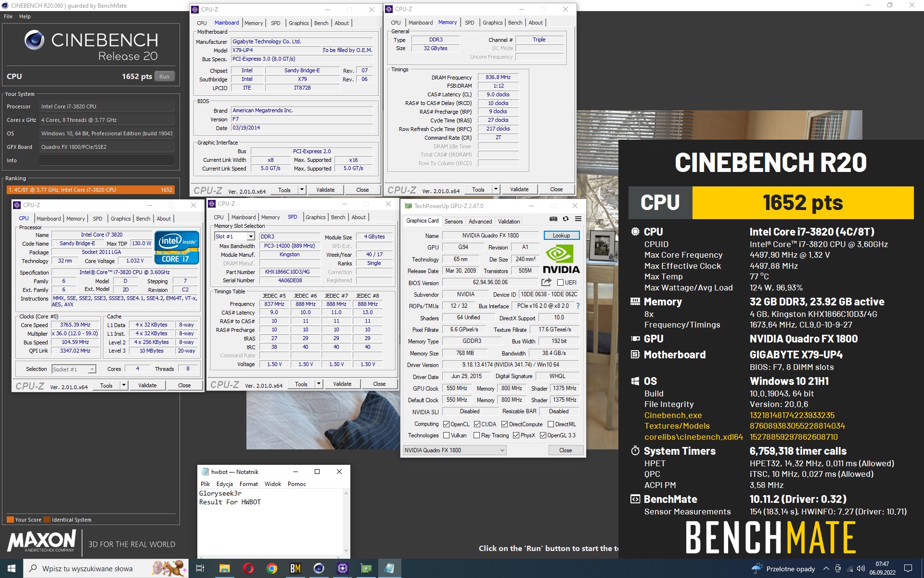Click Notepad vertical scrollbar up arrow
This screenshot has width=924, height=578.
click(x=346, y=493)
